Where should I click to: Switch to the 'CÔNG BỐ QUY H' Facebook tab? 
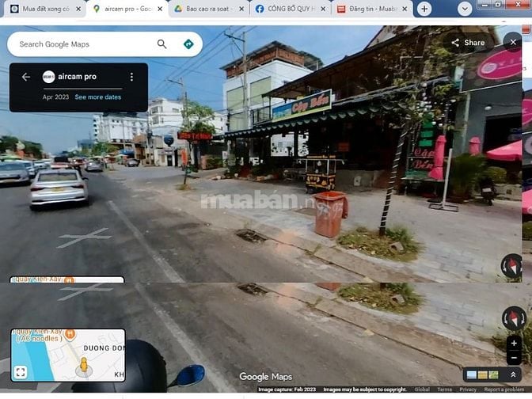click(x=291, y=9)
